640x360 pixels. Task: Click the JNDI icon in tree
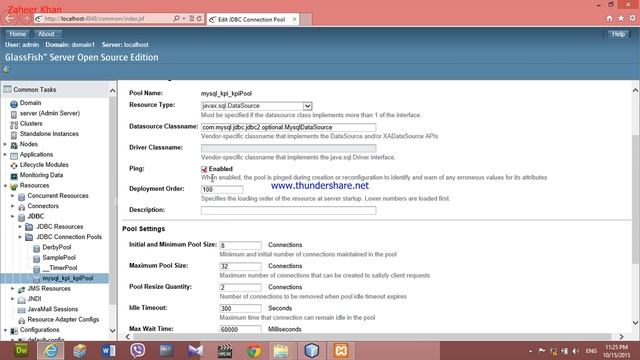[22, 299]
